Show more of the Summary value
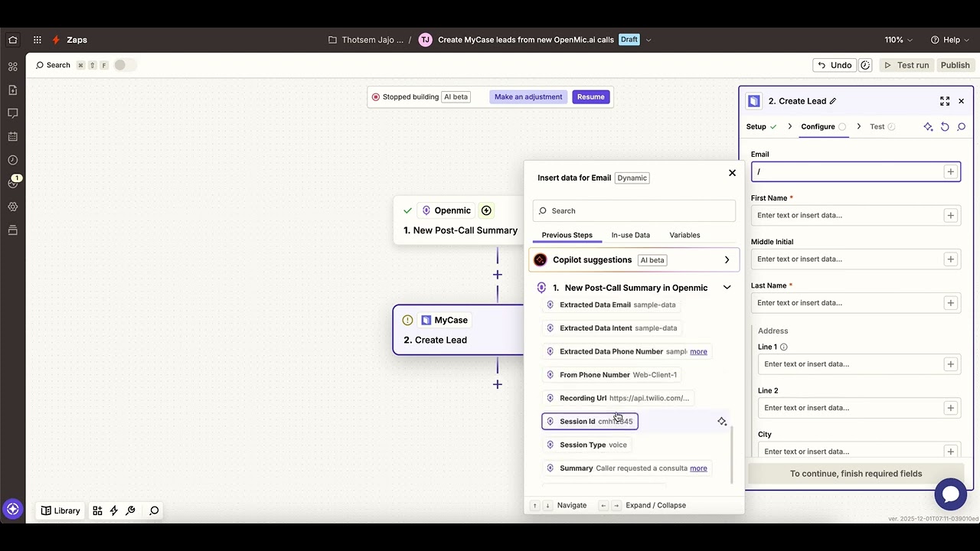This screenshot has width=980, height=551. (698, 468)
